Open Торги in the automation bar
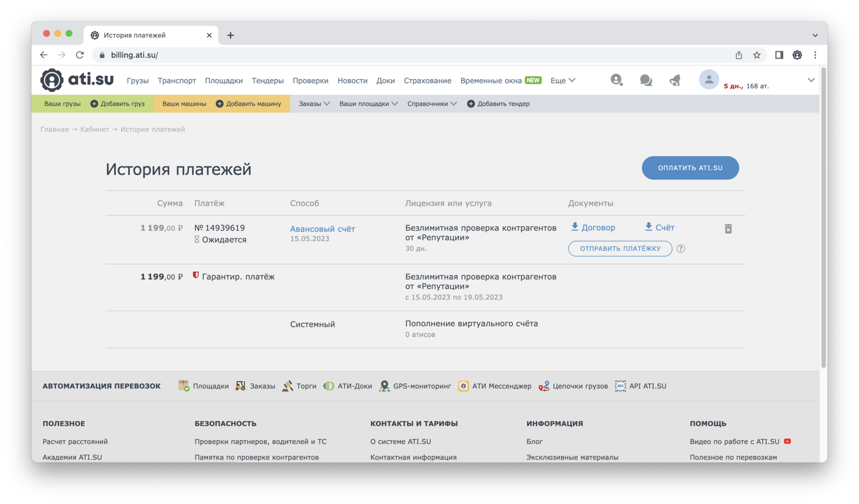 coord(299,386)
